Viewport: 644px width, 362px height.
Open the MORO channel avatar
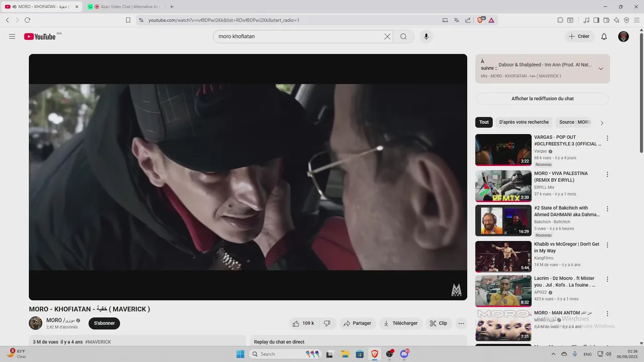[35, 323]
